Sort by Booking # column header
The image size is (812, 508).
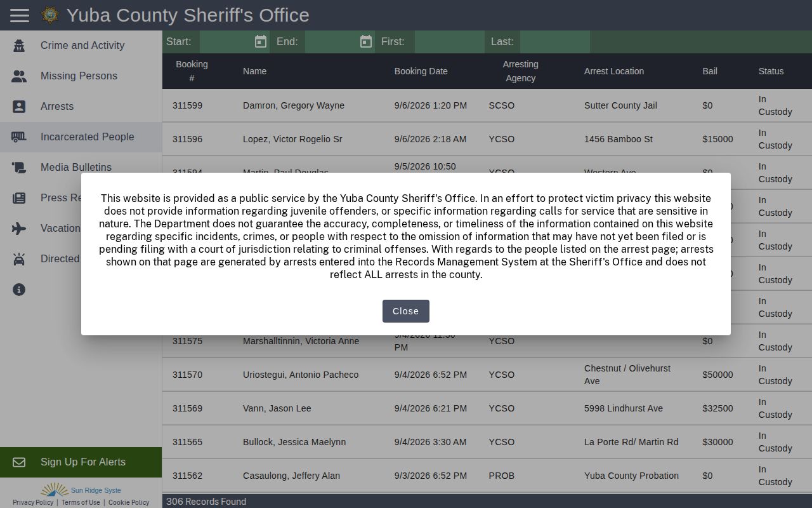(x=192, y=71)
